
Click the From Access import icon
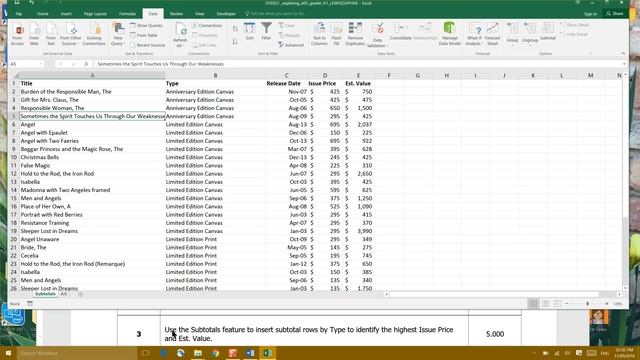[18, 34]
